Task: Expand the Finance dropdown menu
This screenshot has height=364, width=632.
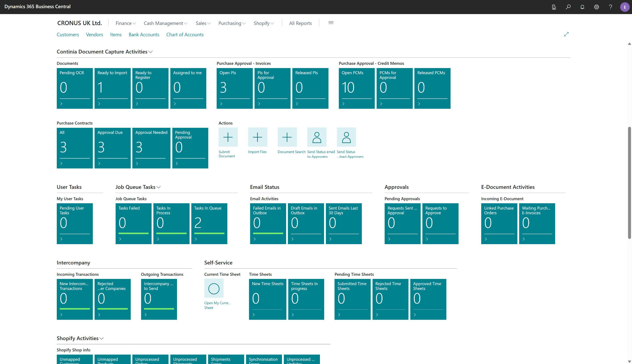Action: [126, 23]
